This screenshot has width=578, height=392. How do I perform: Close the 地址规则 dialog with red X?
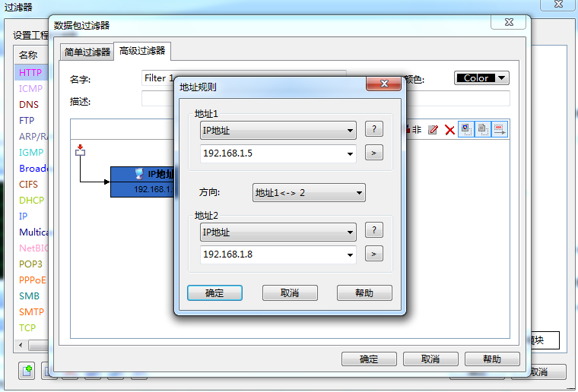tap(384, 84)
